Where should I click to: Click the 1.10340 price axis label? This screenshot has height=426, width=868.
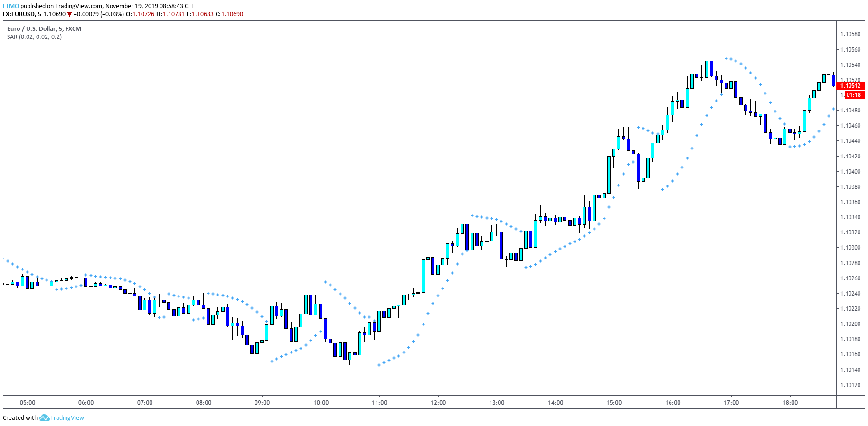click(850, 217)
